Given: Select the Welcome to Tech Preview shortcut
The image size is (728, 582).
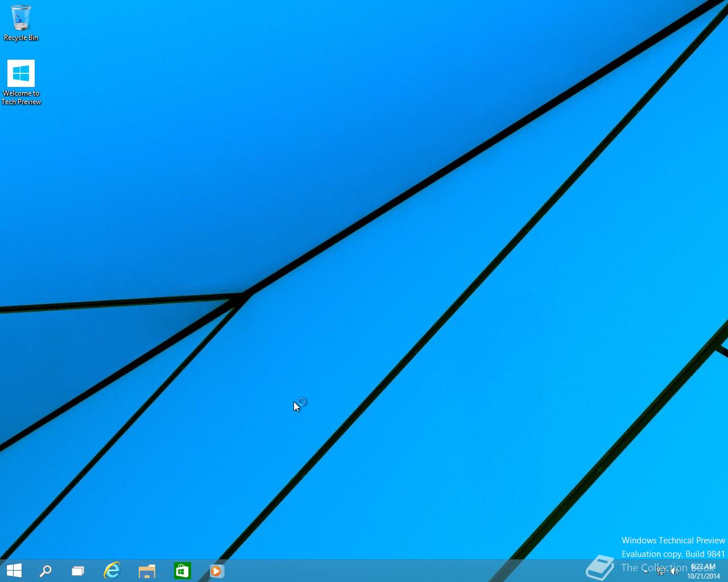Looking at the screenshot, I should [21, 82].
